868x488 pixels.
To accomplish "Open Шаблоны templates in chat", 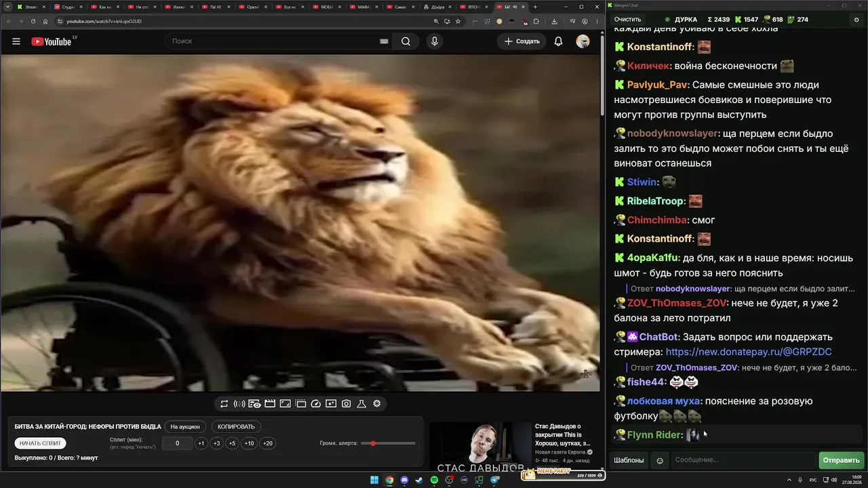I will 629,461.
